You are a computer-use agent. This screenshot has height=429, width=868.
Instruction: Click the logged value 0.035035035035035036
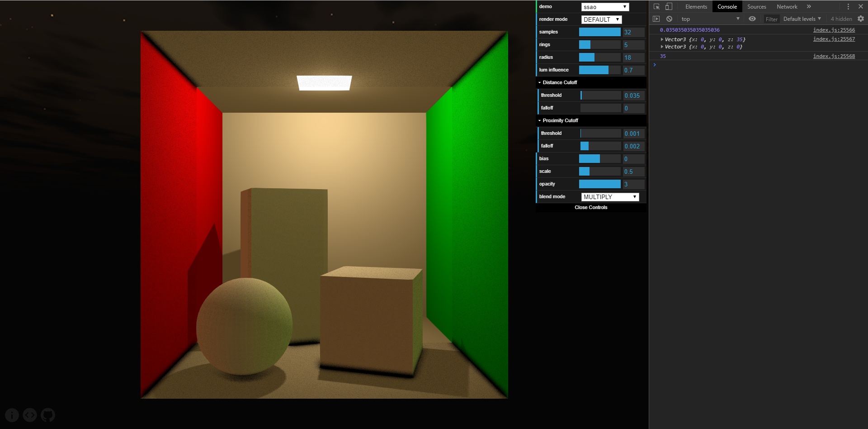[689, 30]
